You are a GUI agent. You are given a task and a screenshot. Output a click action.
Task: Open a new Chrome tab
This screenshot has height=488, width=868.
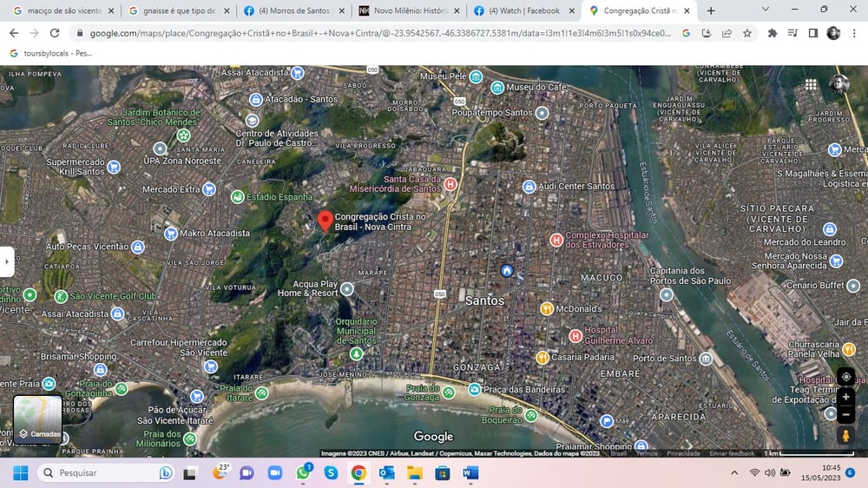[x=711, y=10]
